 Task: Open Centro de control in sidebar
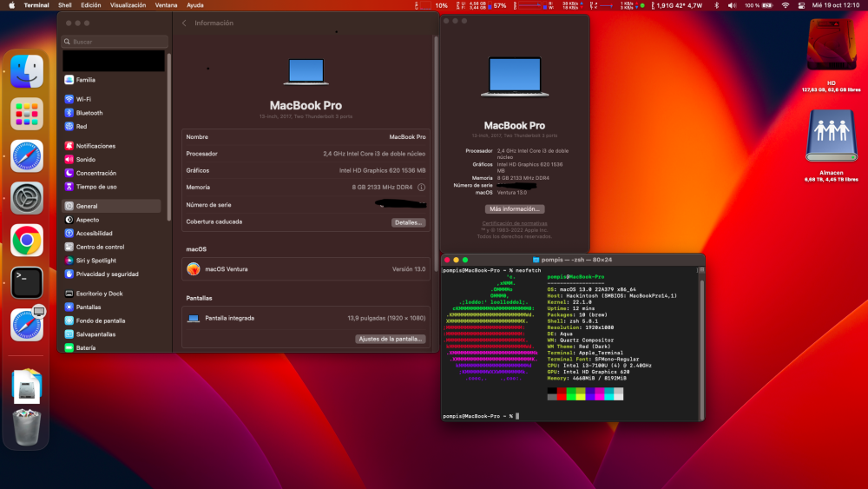[111, 247]
